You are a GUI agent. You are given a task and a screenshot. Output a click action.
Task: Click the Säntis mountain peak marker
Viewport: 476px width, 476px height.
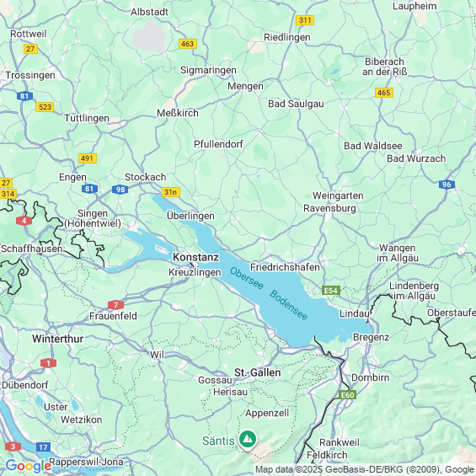pyautogui.click(x=248, y=439)
